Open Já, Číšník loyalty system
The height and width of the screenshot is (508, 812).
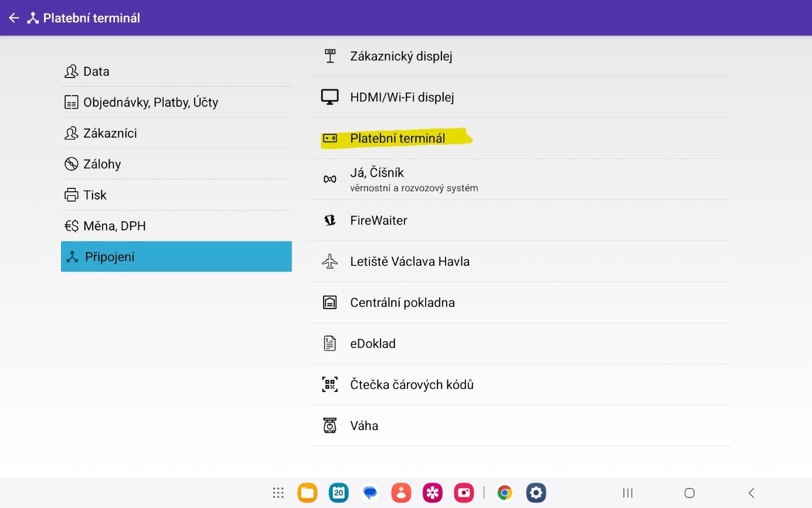click(x=520, y=180)
